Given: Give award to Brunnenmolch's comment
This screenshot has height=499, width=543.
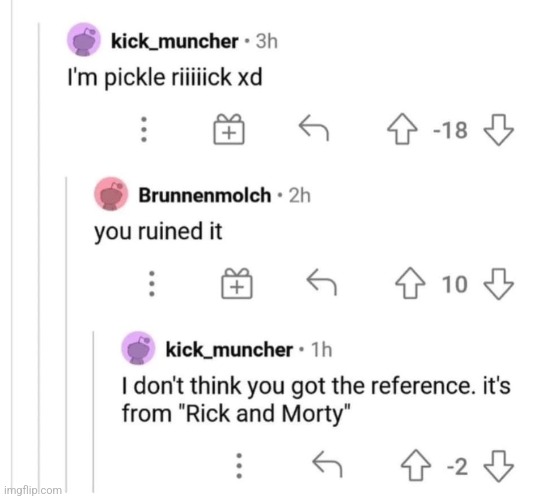Looking at the screenshot, I should (237, 283).
